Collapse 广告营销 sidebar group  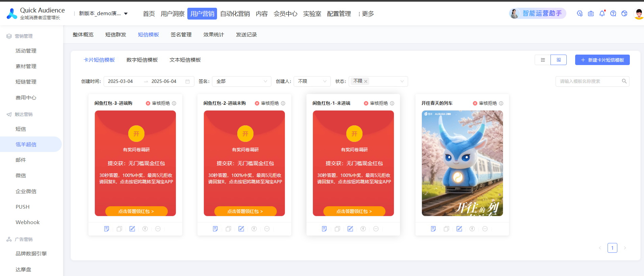tap(20, 239)
